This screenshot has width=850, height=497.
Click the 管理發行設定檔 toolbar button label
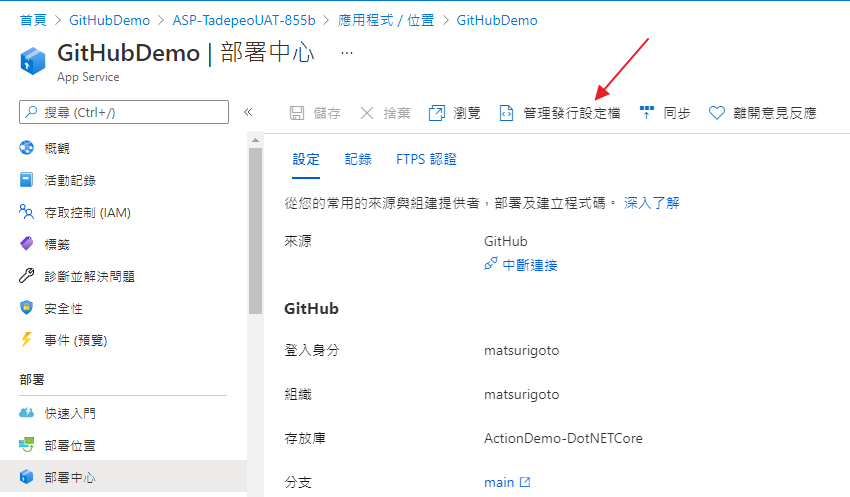(572, 113)
